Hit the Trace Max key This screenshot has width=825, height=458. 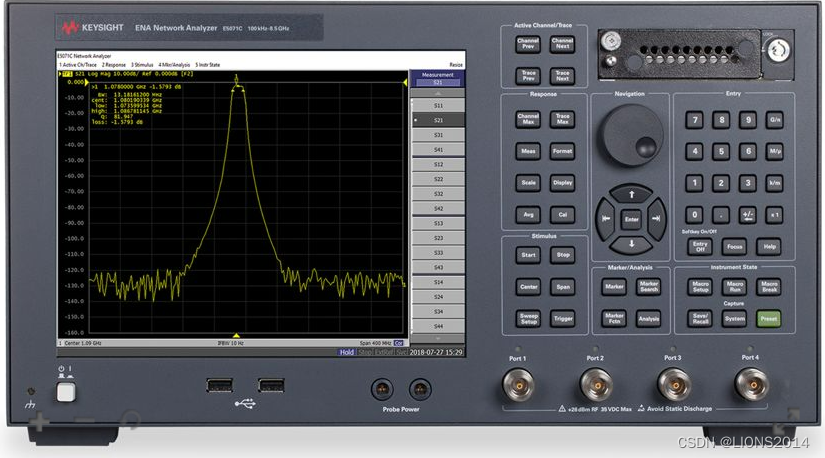tap(562, 119)
